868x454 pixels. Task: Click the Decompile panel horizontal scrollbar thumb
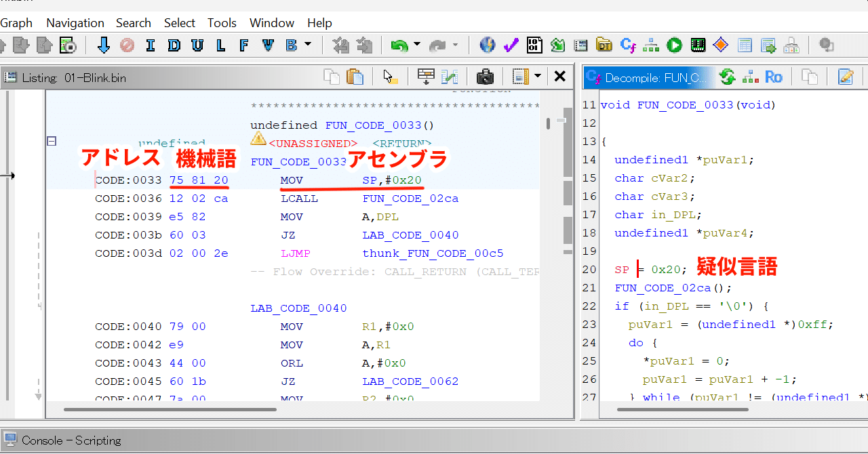coord(683,409)
